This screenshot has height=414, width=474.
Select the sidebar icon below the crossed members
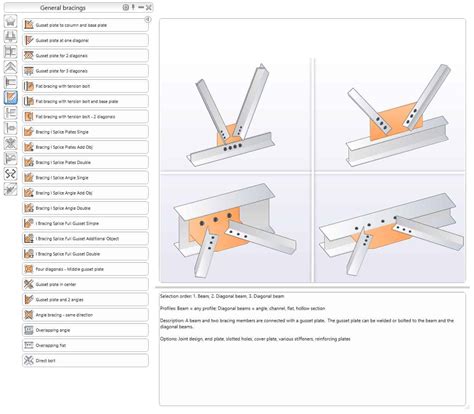click(x=10, y=159)
